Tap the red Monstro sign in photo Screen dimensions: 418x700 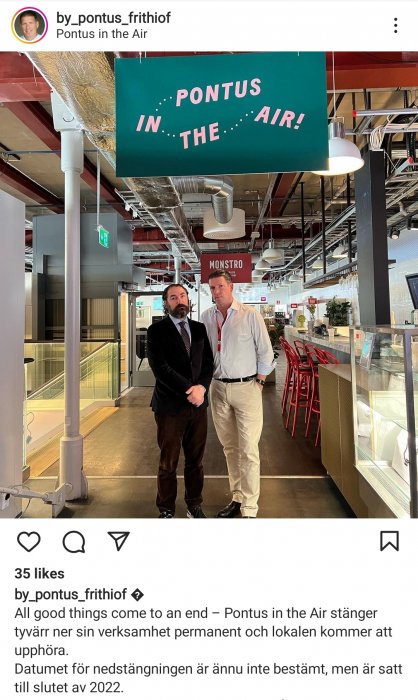pyautogui.click(x=226, y=267)
